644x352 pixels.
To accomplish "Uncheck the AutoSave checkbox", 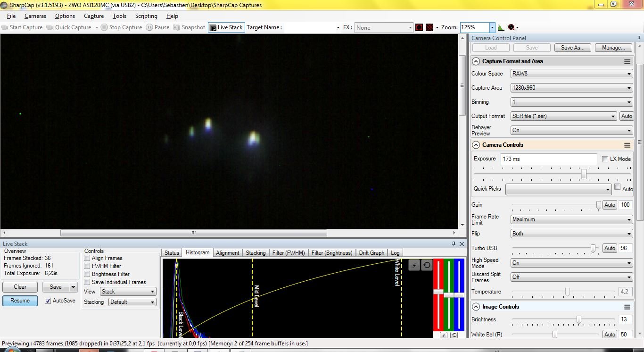I will 48,301.
